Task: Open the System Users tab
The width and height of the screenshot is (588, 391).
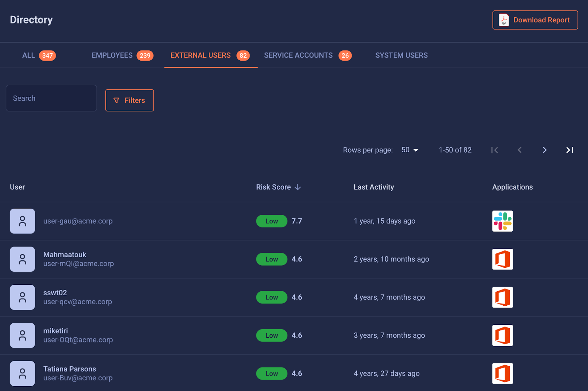Action: [x=401, y=55]
